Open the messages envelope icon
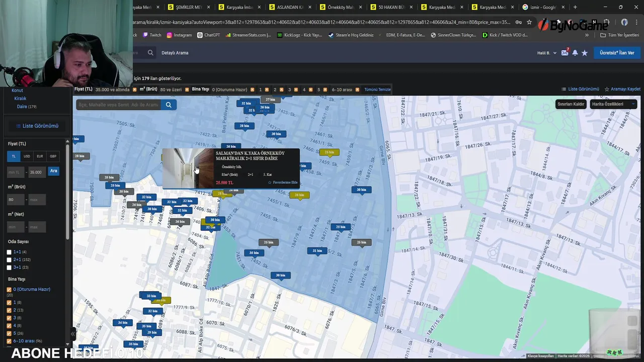Screen dimensions: 644x362 point(565,53)
